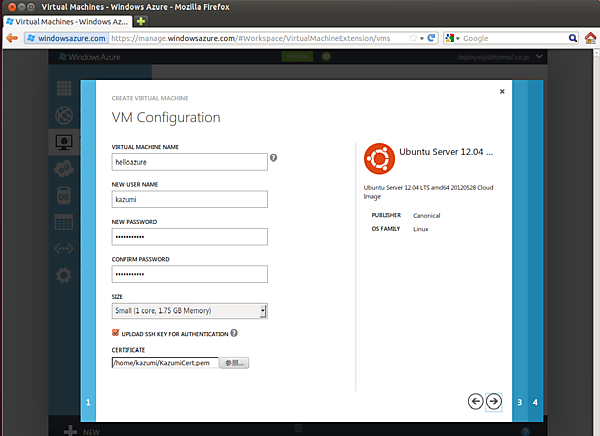Click the Ubuntu logo image
This screenshot has height=436, width=600.
pyautogui.click(x=377, y=158)
